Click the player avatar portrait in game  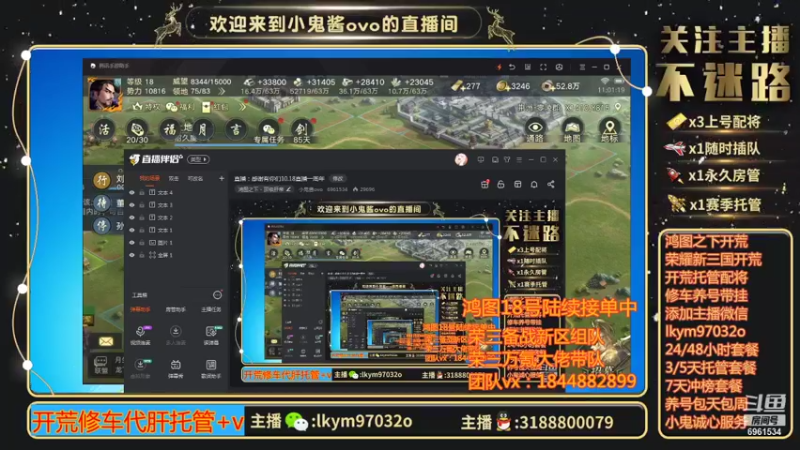pyautogui.click(x=105, y=94)
